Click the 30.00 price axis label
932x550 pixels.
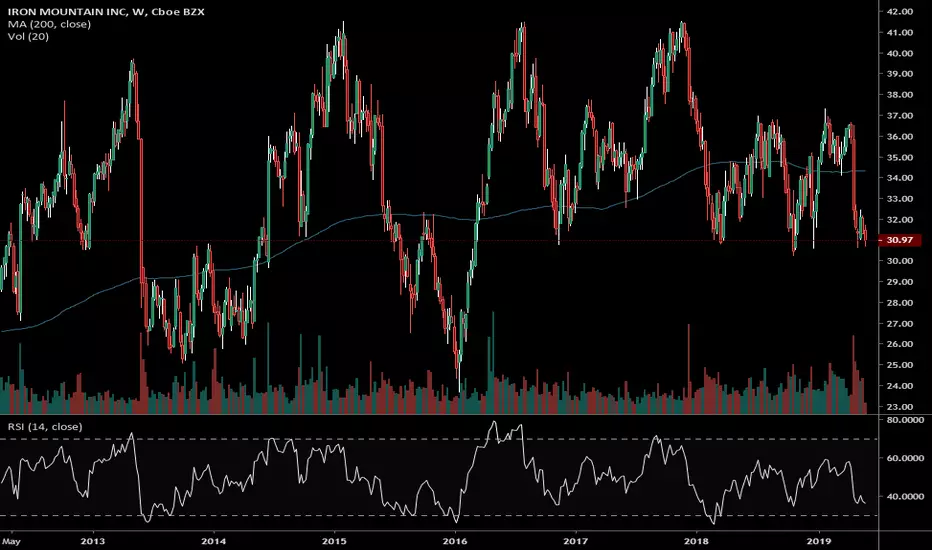(899, 261)
